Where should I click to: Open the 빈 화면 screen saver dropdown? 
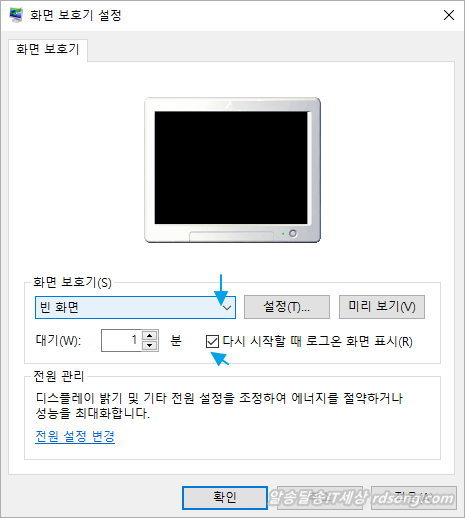pyautogui.click(x=135, y=307)
